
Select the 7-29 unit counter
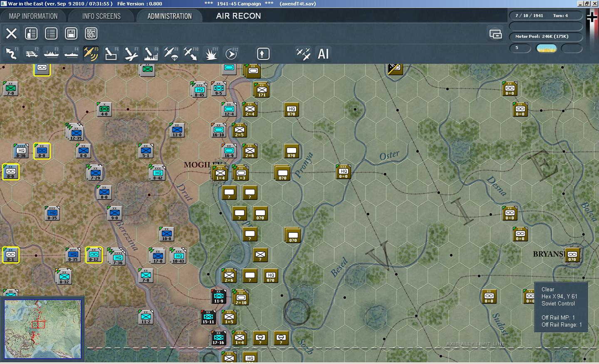(95, 173)
